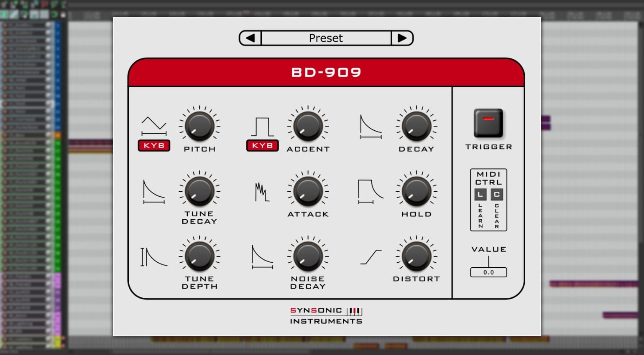Select next preset with right arrow

click(402, 38)
